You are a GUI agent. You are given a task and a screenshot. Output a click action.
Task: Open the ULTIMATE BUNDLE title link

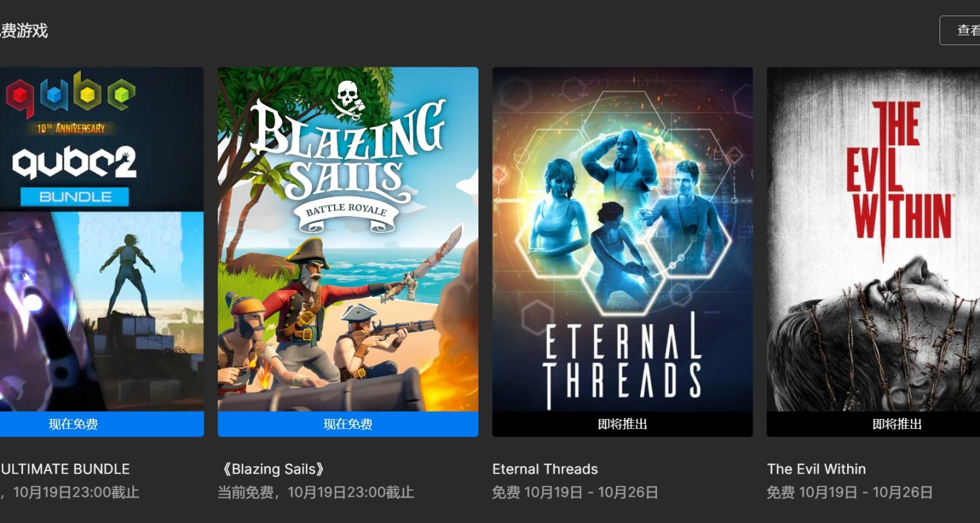(x=65, y=469)
